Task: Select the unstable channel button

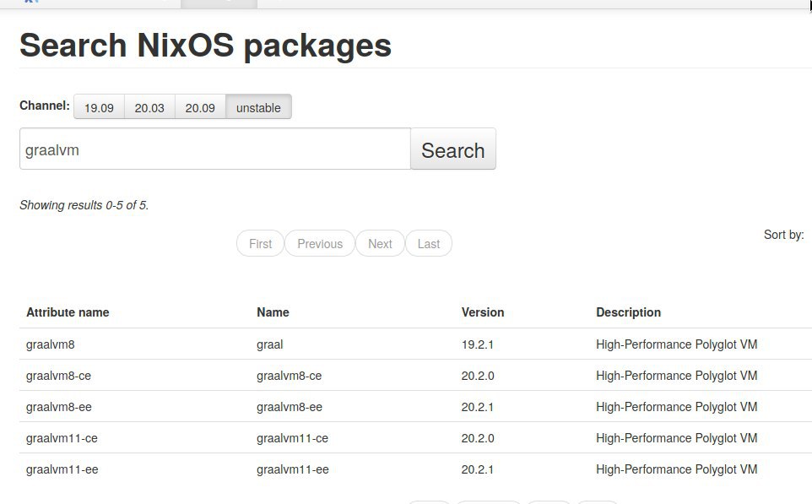Action: coord(258,107)
